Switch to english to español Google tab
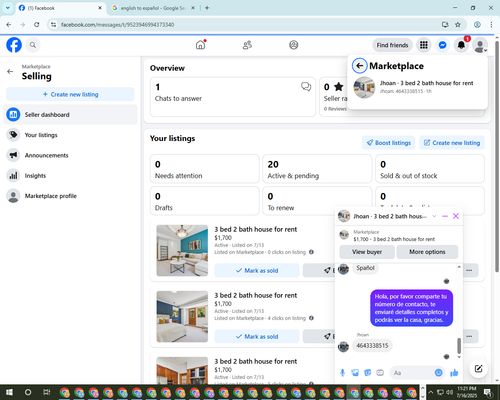Image resolution: width=500 pixels, height=400 pixels. (153, 8)
